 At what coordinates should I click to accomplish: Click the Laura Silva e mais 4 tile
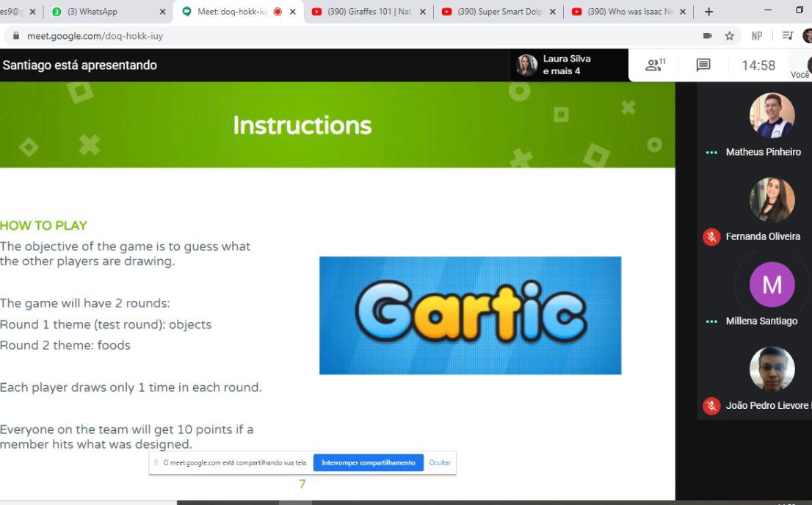pyautogui.click(x=568, y=65)
